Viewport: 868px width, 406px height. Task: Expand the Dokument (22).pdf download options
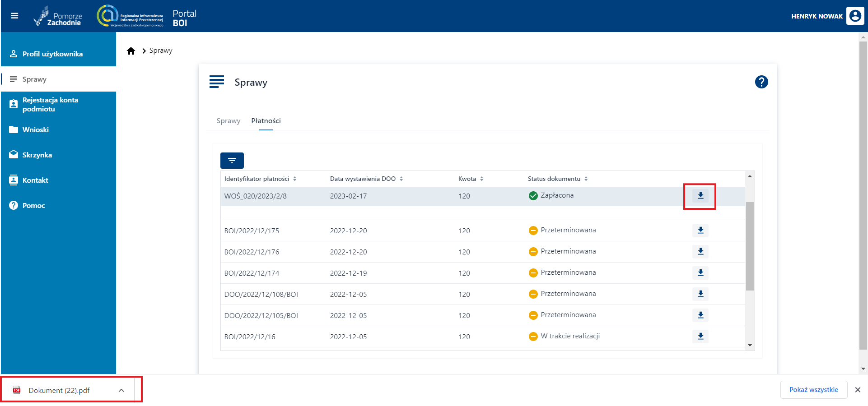point(121,391)
